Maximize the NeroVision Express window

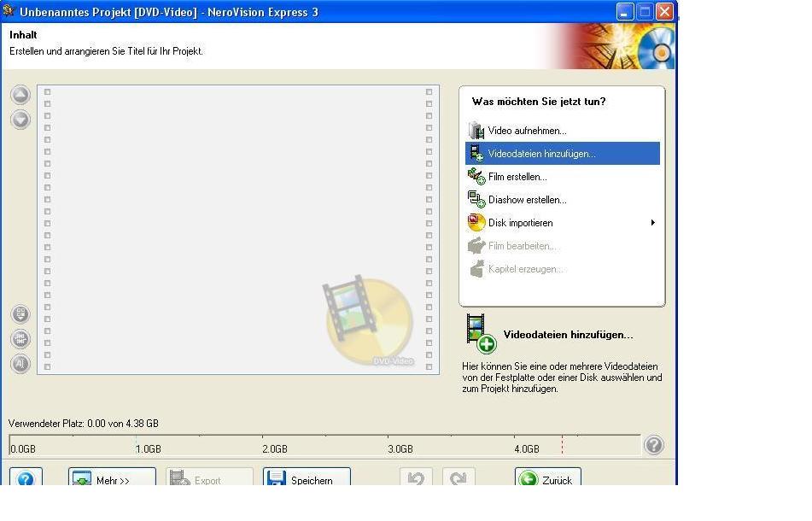(x=645, y=11)
